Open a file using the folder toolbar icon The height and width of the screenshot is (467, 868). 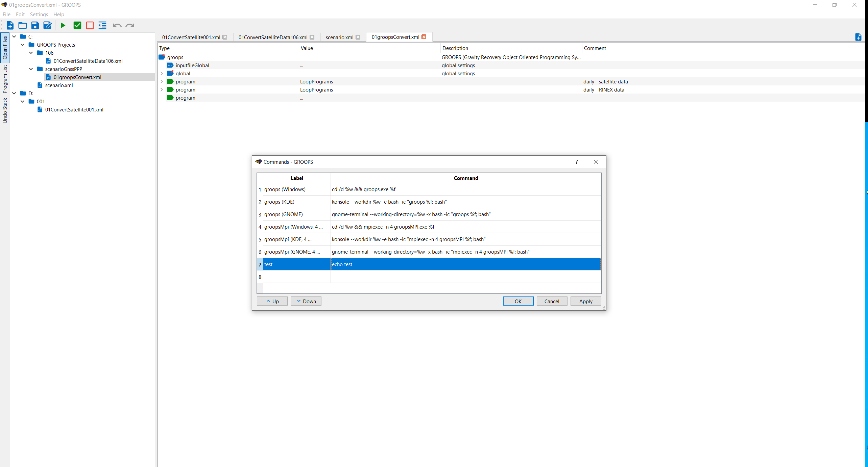(x=22, y=25)
